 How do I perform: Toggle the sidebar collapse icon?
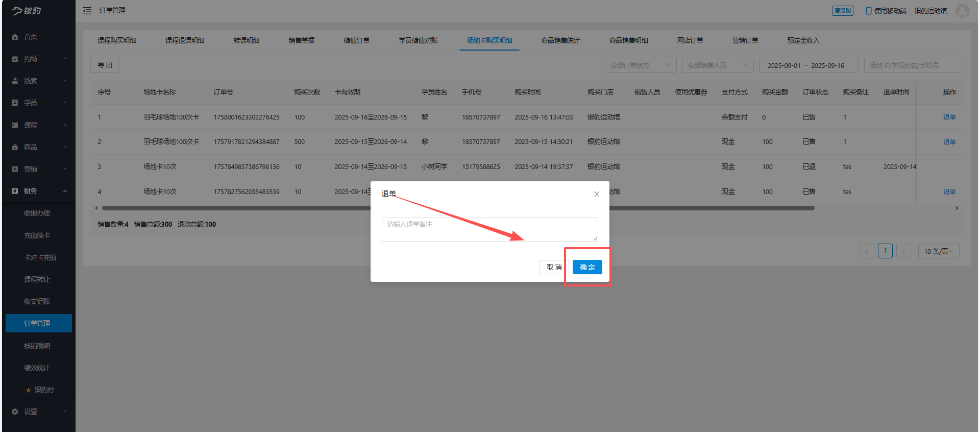(87, 11)
